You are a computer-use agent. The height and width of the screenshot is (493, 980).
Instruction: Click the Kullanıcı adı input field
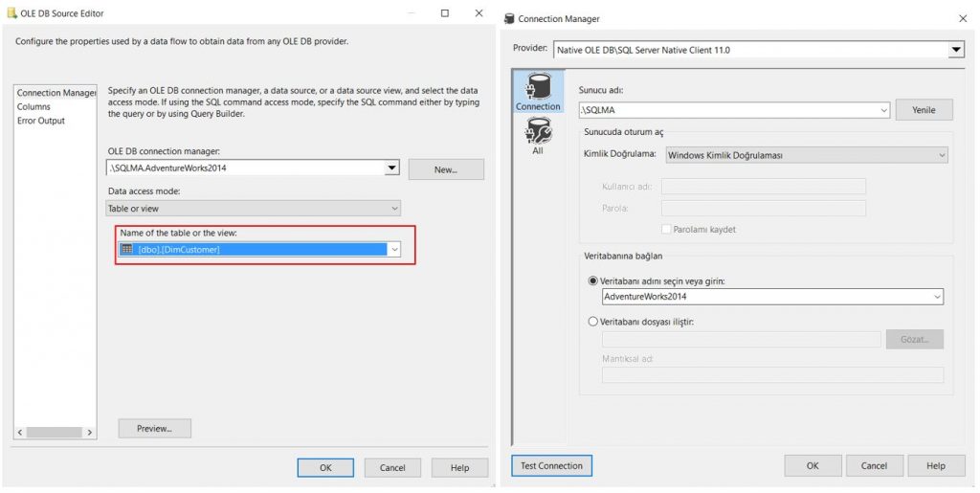pos(764,187)
